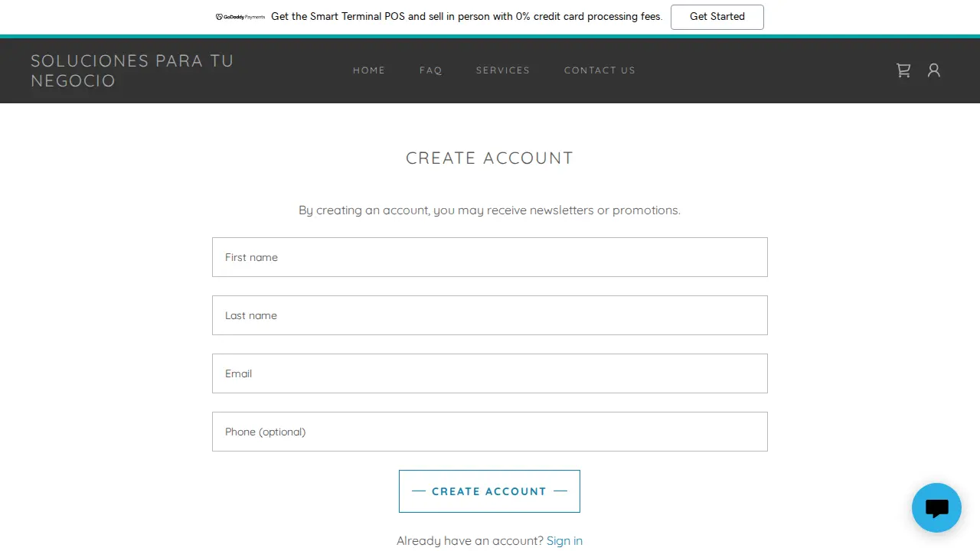Open the Contact Us menu item
This screenshot has width=980, height=551.
pos(599,70)
